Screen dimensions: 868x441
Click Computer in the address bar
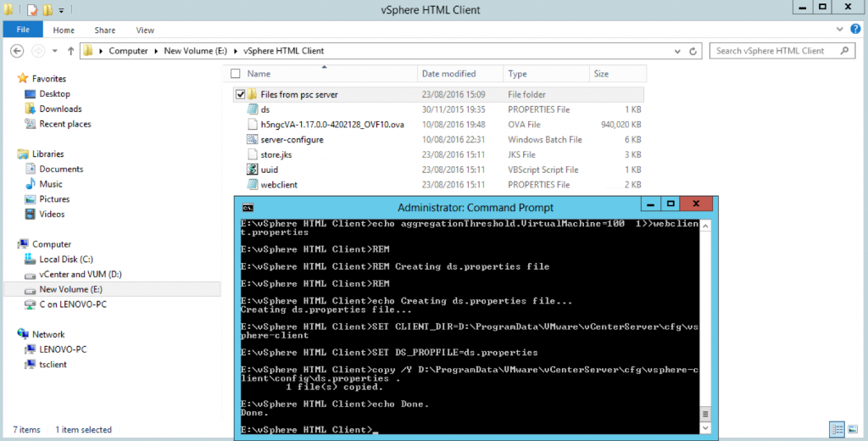[x=129, y=51]
